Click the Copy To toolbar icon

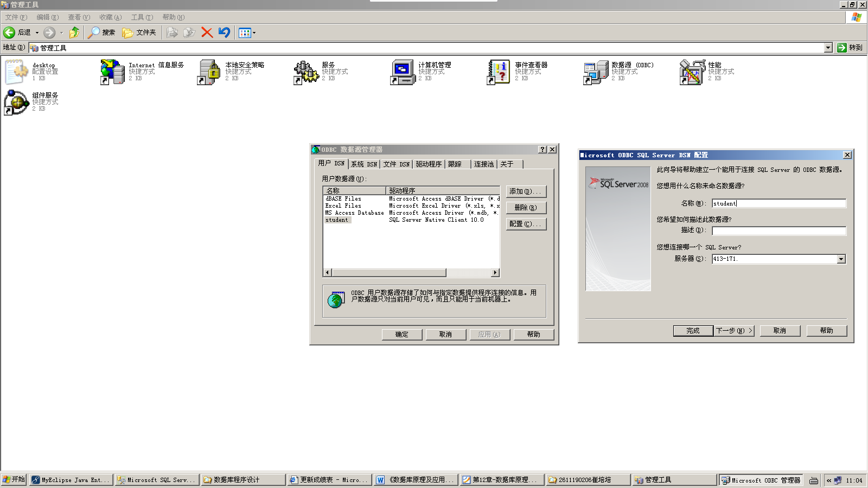[189, 33]
